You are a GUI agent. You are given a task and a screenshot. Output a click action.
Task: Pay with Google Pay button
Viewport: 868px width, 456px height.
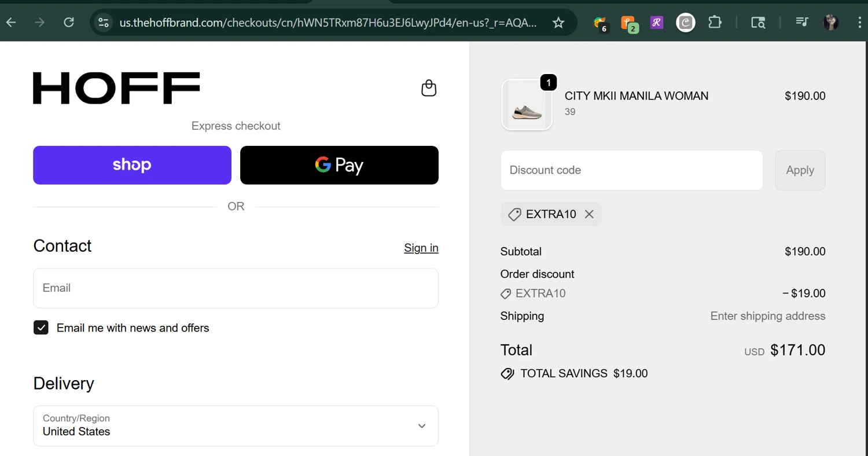click(x=339, y=165)
